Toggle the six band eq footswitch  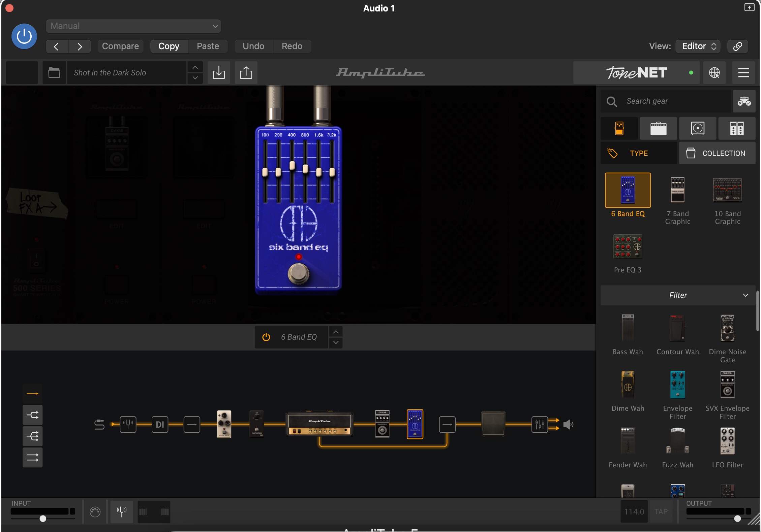(298, 273)
